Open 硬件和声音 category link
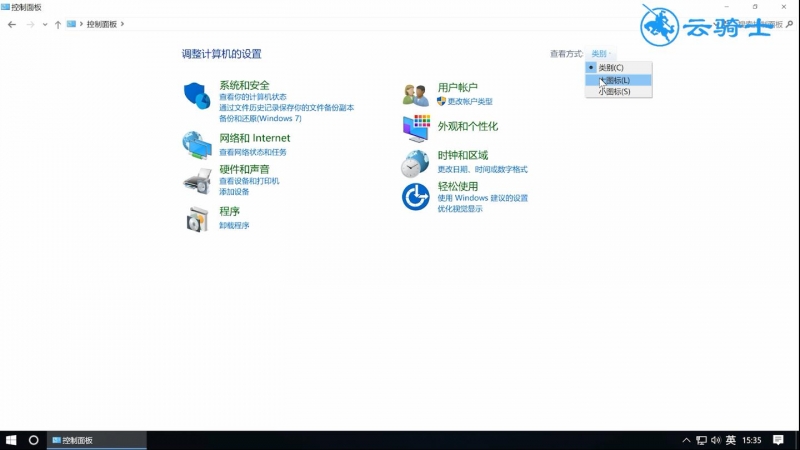Screen dimensions: 800x450 pyautogui.click(x=244, y=169)
